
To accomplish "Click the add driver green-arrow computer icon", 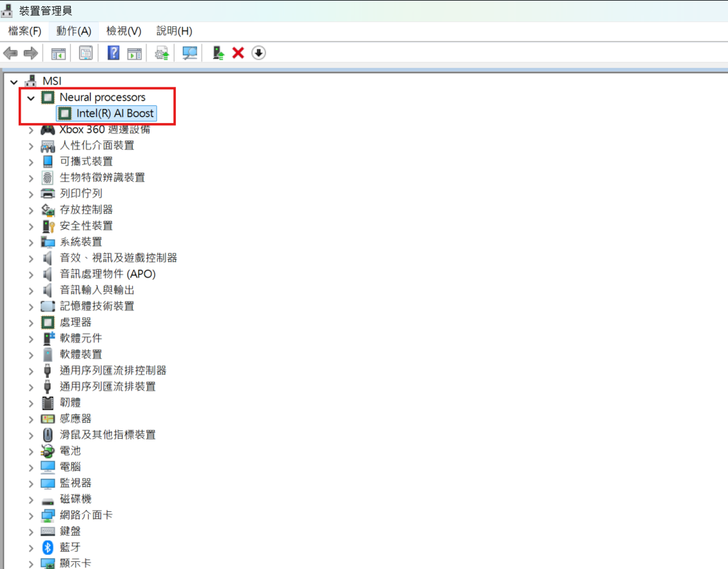I will (218, 53).
